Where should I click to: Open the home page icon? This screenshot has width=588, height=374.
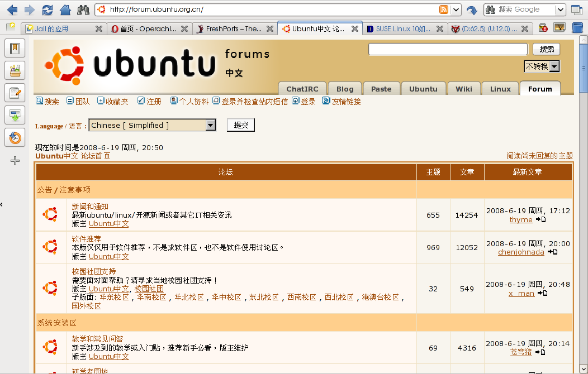(x=65, y=9)
